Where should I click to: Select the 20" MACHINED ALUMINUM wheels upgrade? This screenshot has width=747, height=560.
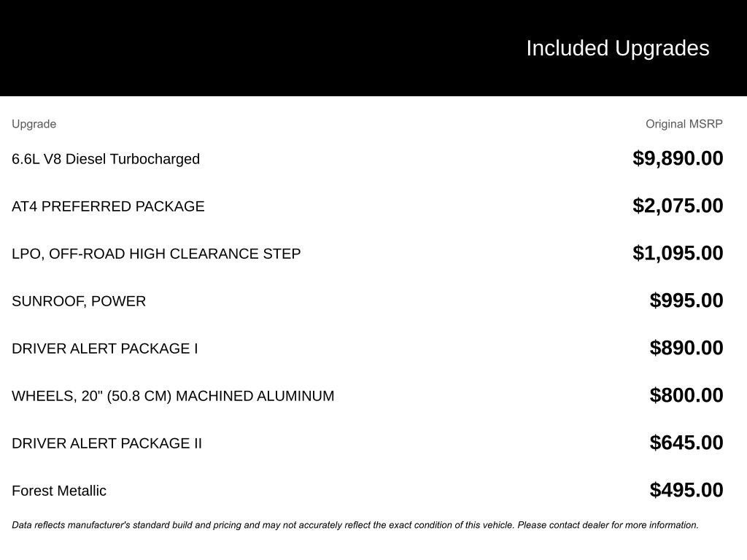[x=173, y=396]
